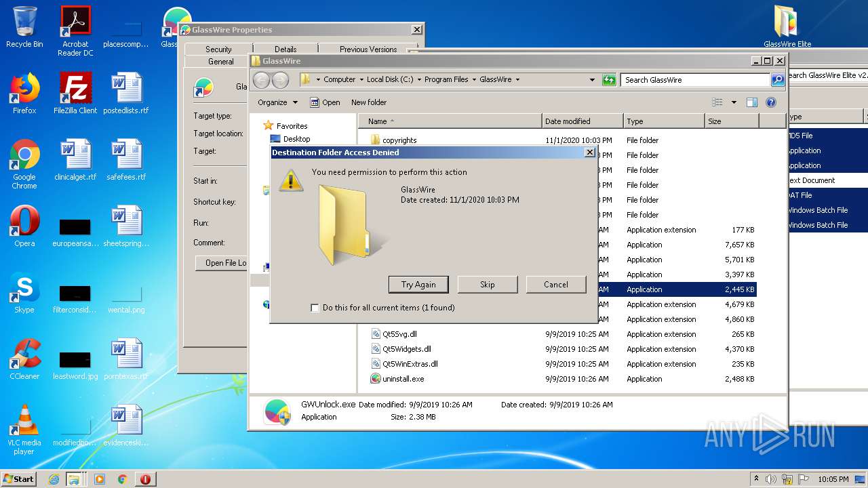Click Open in Explorer toolbar
Image resolution: width=868 pixels, height=488 pixels.
325,102
